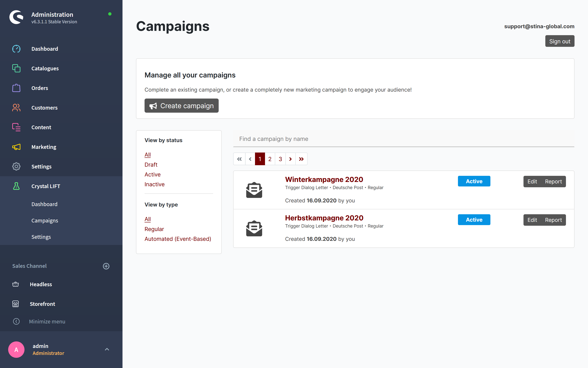Open the Catalogues menu item
588x368 pixels.
[45, 68]
